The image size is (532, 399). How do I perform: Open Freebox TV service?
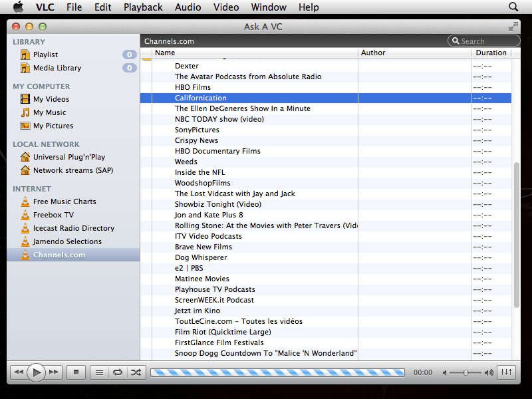(73, 215)
